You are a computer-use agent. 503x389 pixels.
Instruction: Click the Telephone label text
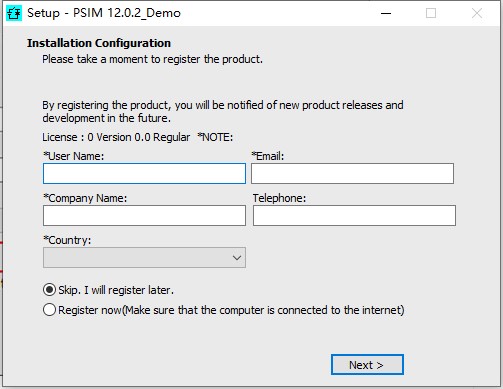click(x=279, y=198)
